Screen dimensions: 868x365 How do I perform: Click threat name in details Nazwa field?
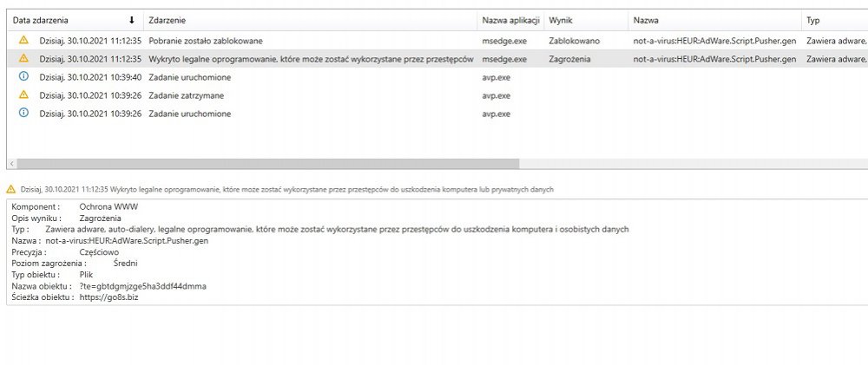pos(127,240)
